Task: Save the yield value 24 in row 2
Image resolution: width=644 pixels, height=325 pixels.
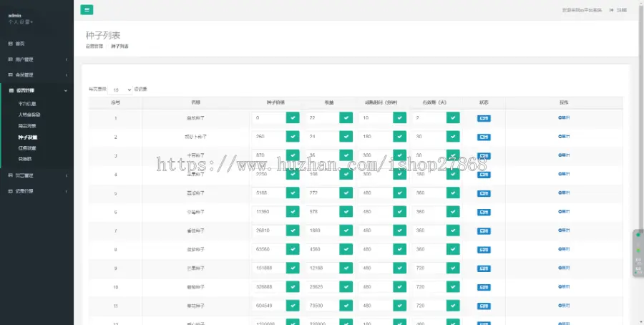Action: (x=346, y=136)
